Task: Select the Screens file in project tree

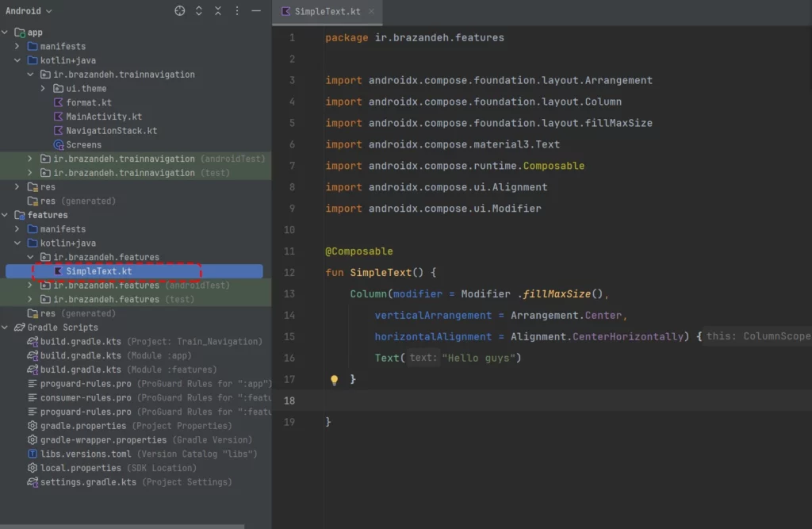Action: (x=83, y=145)
